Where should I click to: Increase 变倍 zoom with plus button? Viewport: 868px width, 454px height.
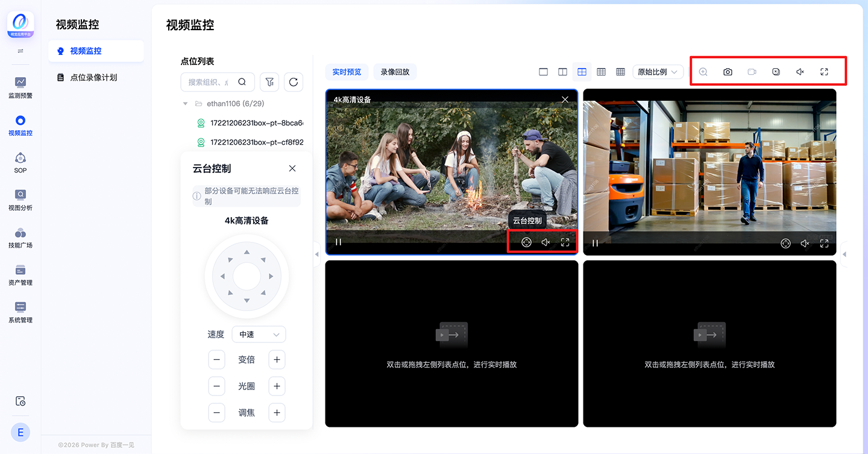pos(277,359)
